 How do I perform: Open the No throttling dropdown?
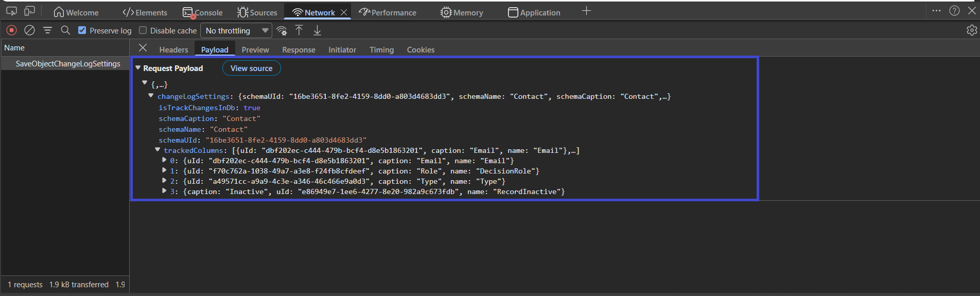coord(236,31)
